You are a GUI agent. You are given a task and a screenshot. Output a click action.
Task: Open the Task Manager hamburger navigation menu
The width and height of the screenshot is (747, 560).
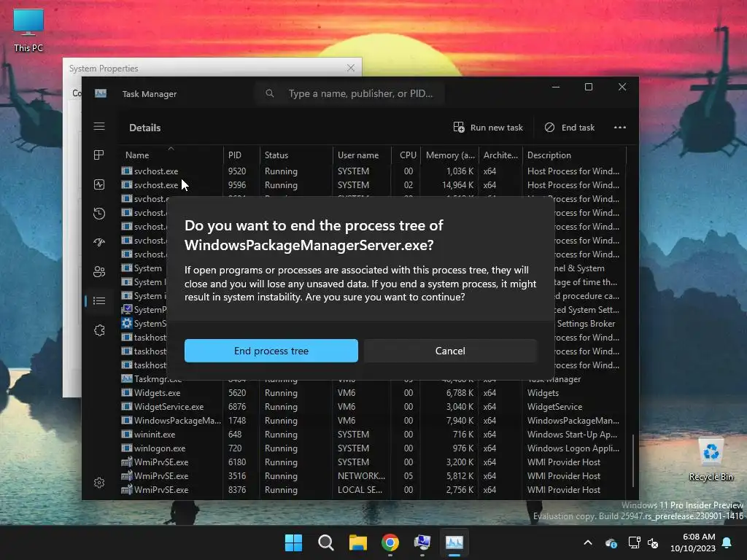[99, 126]
